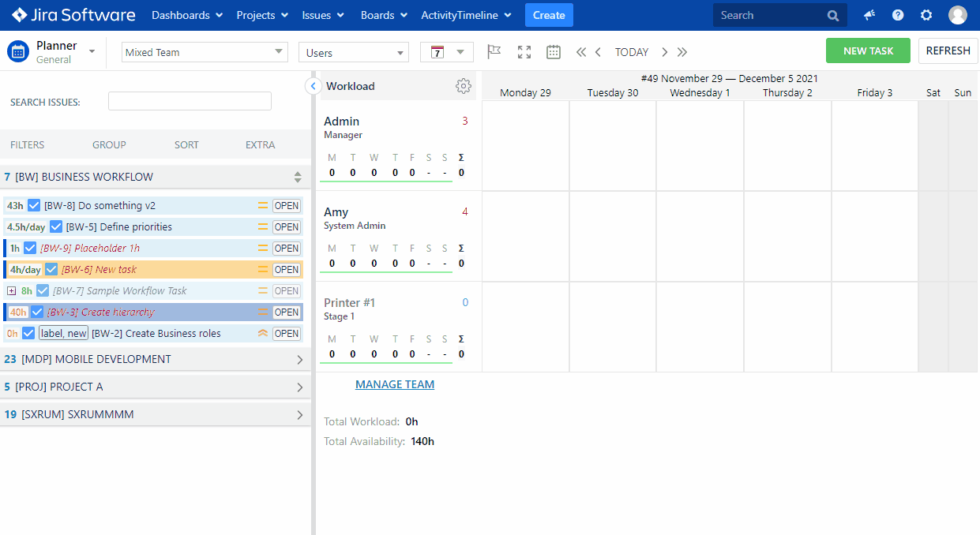Open the announcements megaphone icon
The height and width of the screenshot is (535, 980).
pos(869,14)
